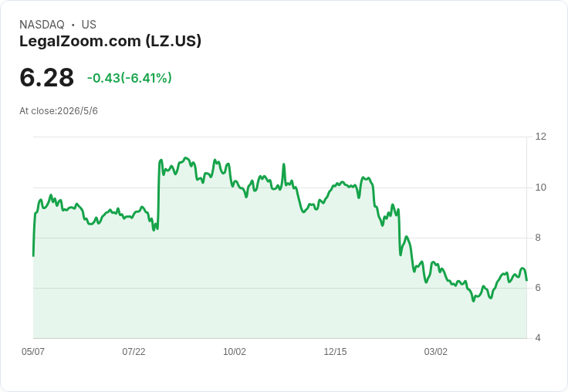568x392 pixels.
Task: Click the -0.43(-6.41%) change value
Action: coord(130,78)
